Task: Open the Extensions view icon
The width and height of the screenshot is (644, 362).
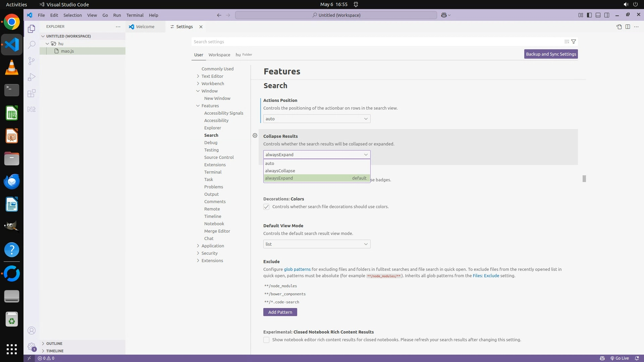Action: 32,93
